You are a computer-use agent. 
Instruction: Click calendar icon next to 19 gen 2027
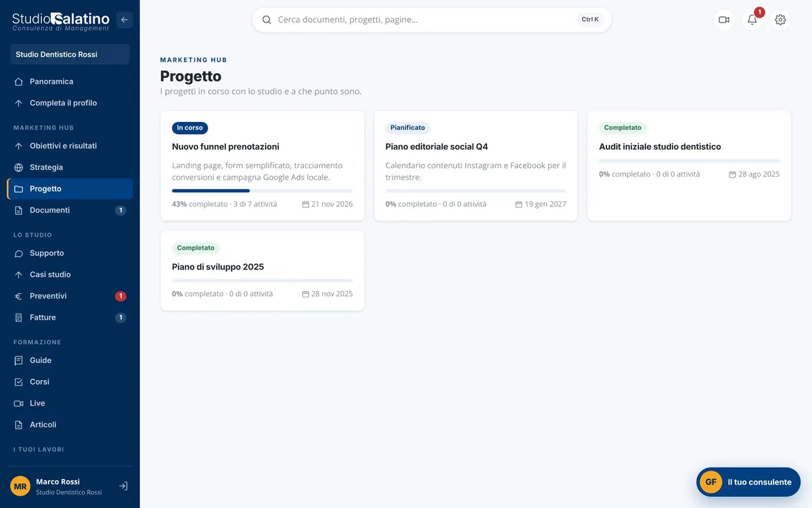click(518, 204)
